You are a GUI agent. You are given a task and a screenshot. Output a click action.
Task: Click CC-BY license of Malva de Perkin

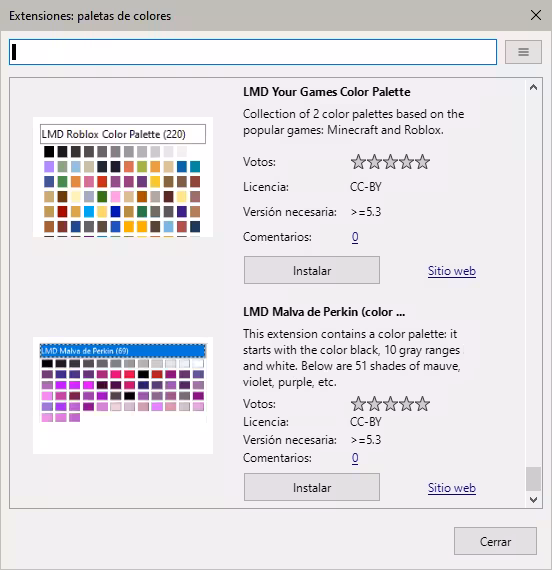click(x=365, y=422)
